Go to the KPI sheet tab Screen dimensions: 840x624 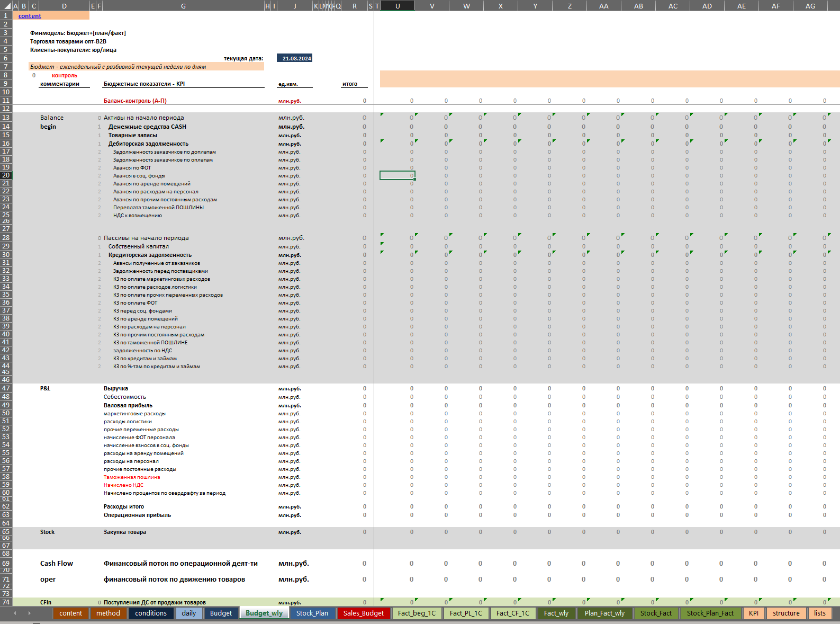click(753, 613)
